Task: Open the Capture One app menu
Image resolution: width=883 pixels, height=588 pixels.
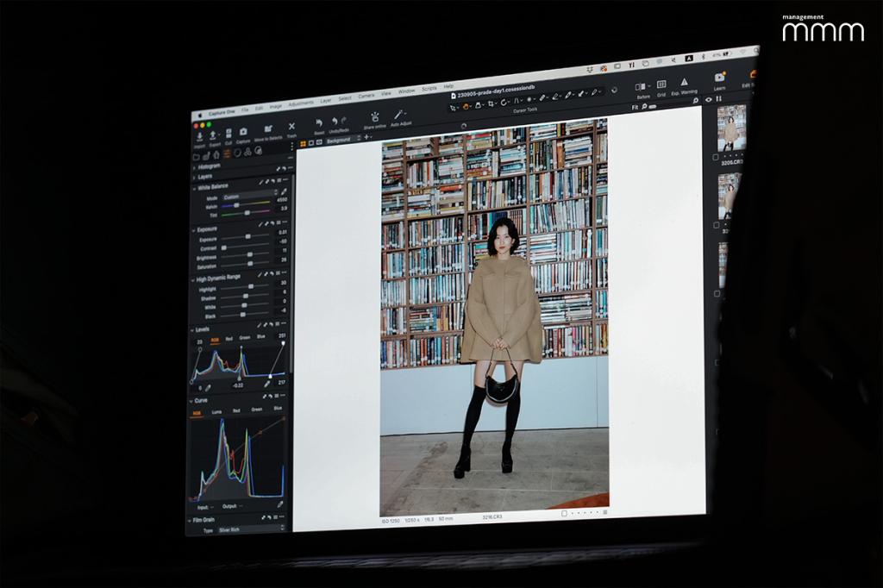Action: (222, 112)
